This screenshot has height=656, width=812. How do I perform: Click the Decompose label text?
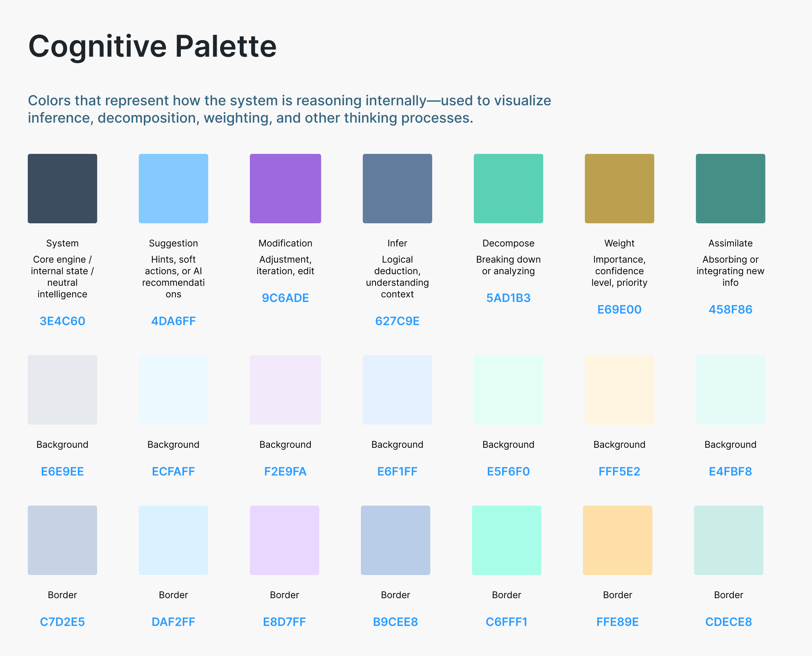point(508,243)
